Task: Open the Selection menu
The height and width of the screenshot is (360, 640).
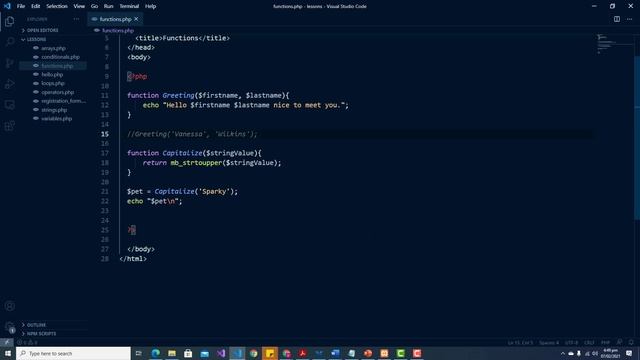Action: [57, 6]
